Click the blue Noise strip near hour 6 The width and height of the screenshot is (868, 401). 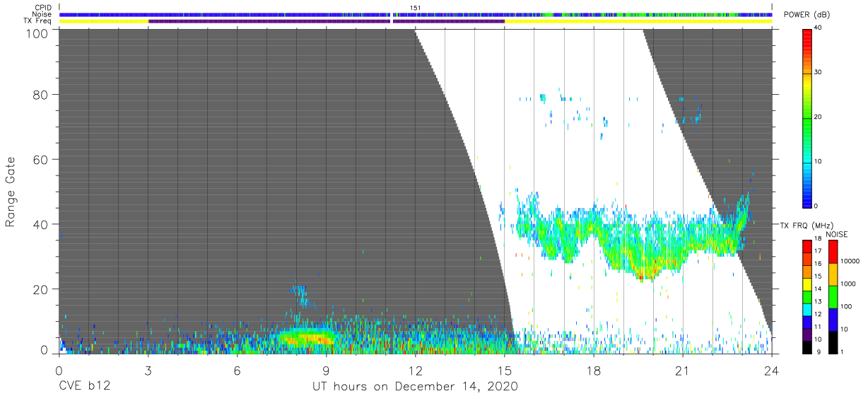pos(237,14)
